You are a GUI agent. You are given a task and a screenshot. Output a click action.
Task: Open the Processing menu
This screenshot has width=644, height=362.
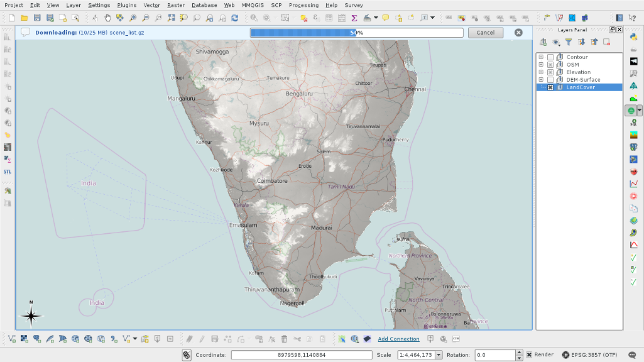pos(303,5)
